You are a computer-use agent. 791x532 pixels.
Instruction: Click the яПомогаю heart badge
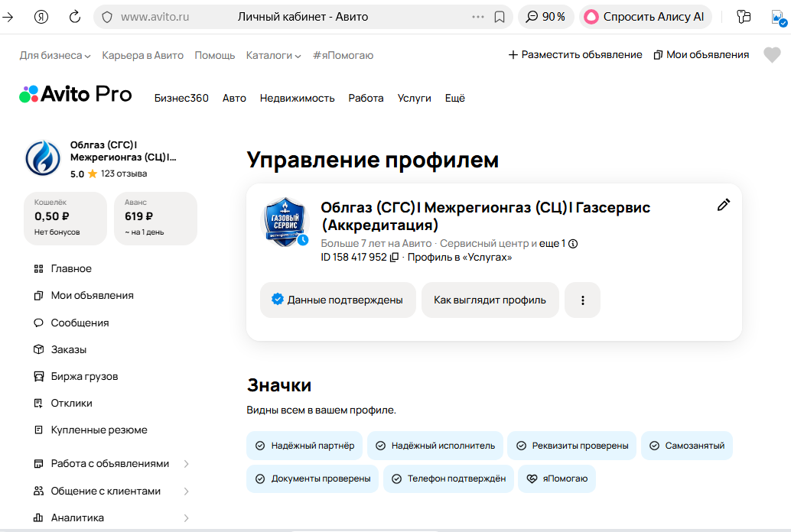[557, 478]
